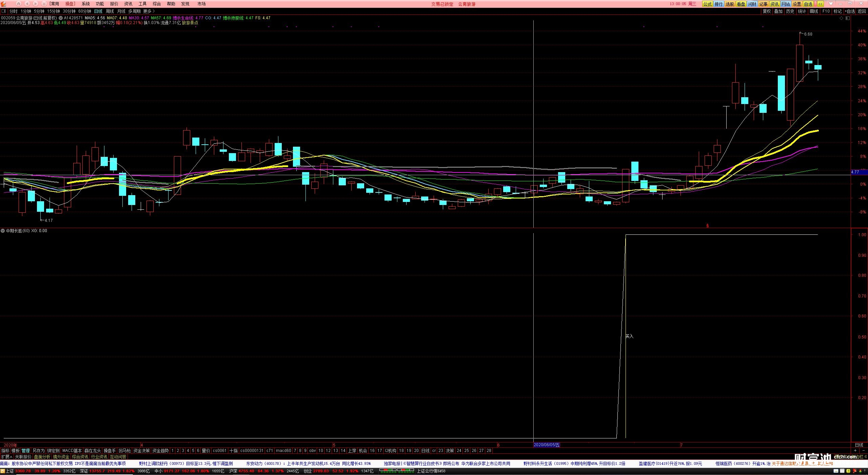The width and height of the screenshot is (868, 475).
Task: Collapse the 扩展 bottom panel
Action: (6, 457)
